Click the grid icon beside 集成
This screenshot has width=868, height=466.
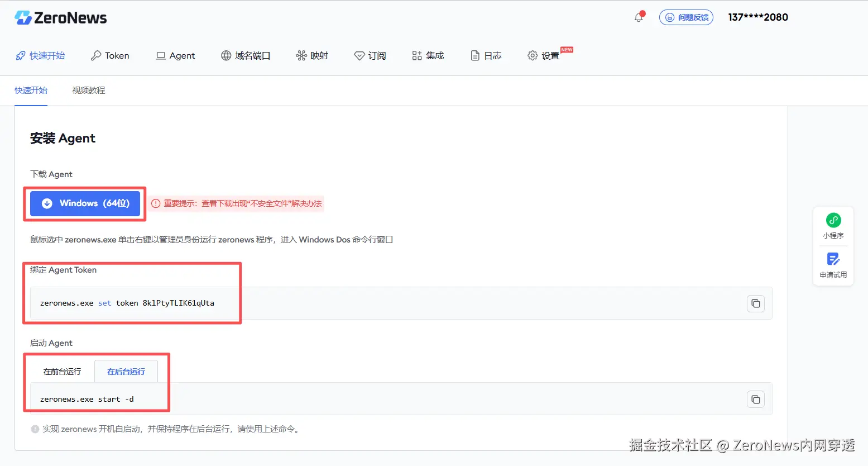(417, 55)
